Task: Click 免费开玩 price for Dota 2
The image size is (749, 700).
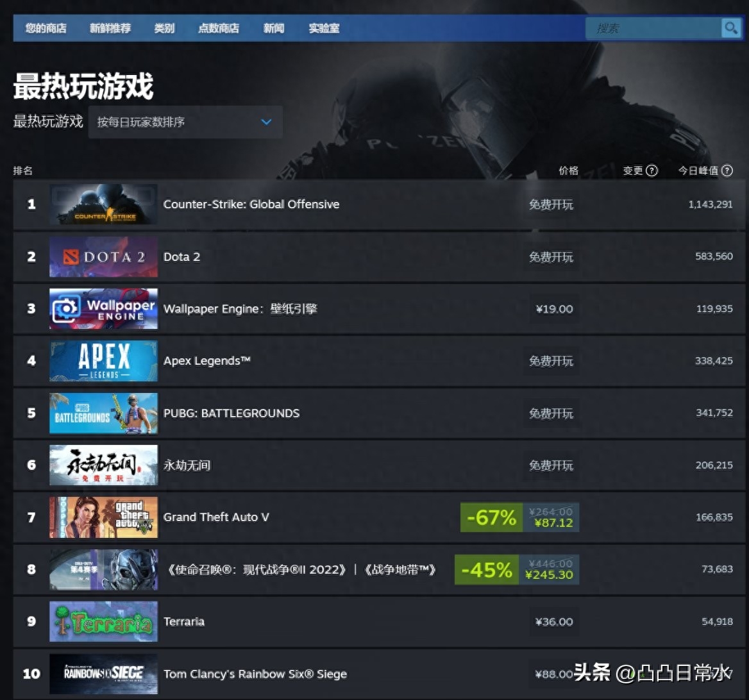Action: point(551,257)
